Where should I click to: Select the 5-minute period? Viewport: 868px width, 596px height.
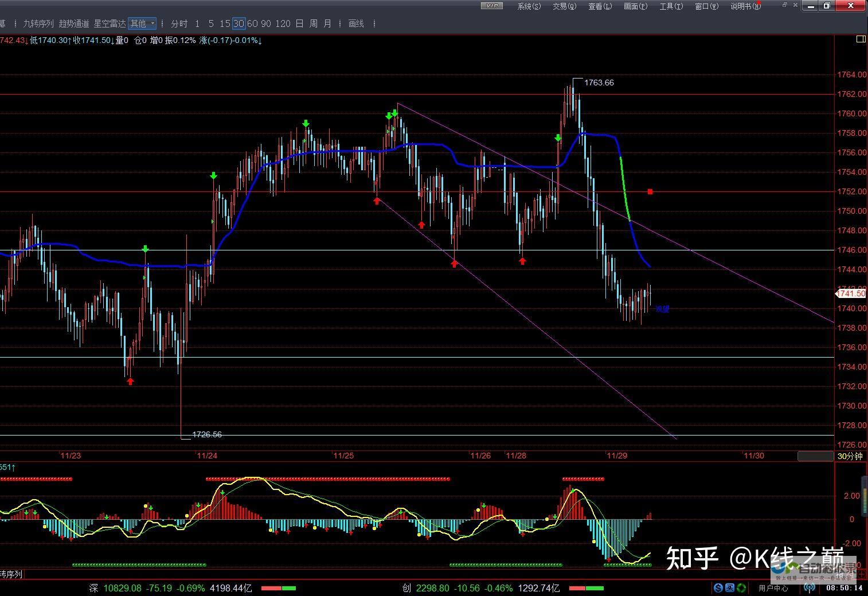pos(211,23)
